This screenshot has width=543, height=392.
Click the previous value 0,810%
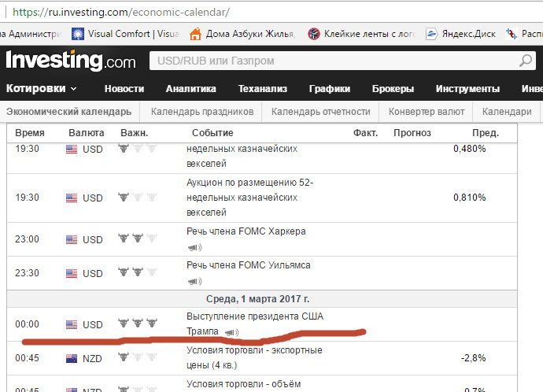pos(470,198)
